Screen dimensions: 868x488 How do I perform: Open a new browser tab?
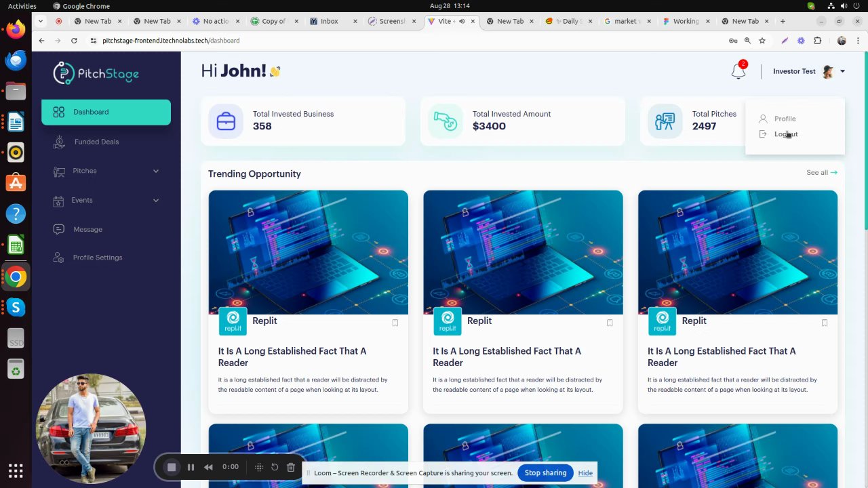tap(783, 21)
